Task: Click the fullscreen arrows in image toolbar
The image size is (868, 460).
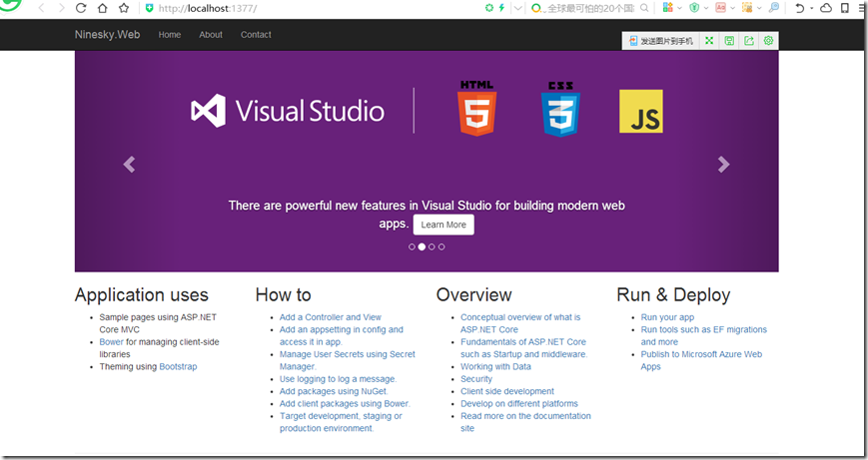Action: [x=709, y=40]
